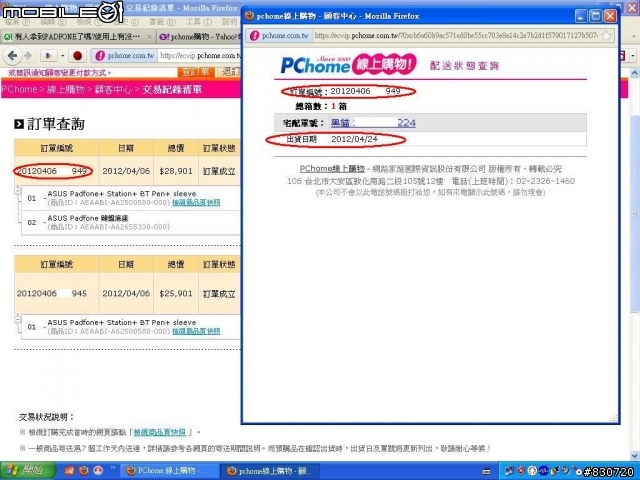Click the ASUS Padfone 鍵盤底座 item row

coord(131,222)
